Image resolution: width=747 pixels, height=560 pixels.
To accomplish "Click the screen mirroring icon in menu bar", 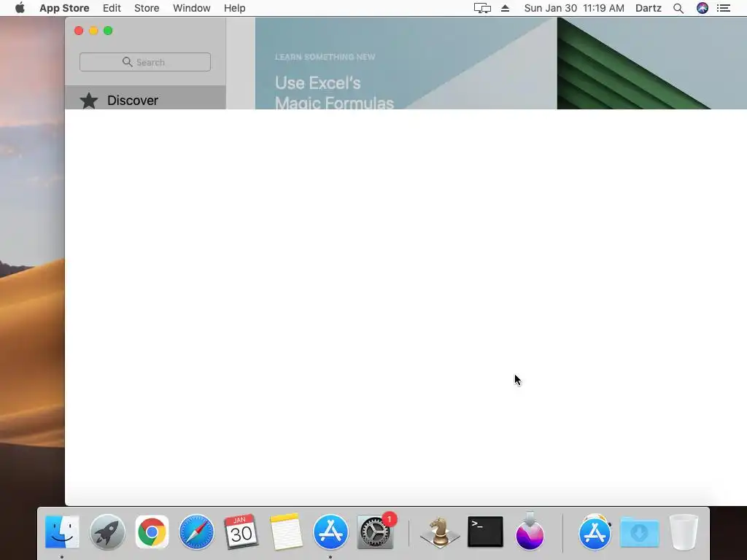I will [482, 8].
